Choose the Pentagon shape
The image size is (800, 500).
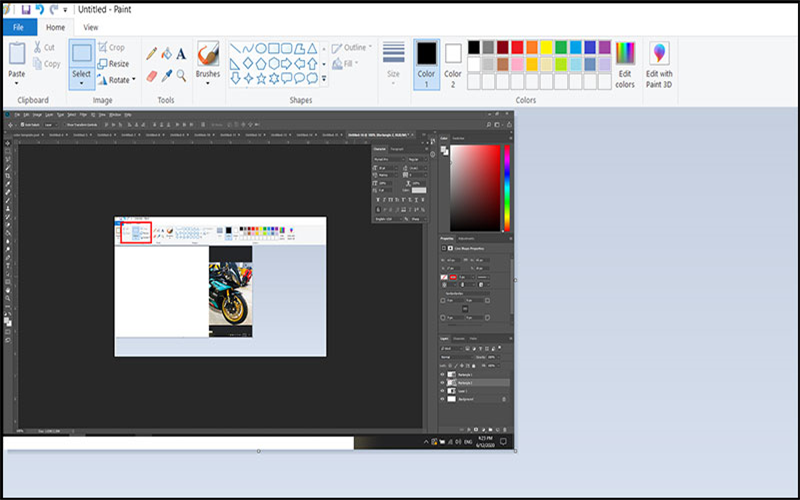click(261, 64)
